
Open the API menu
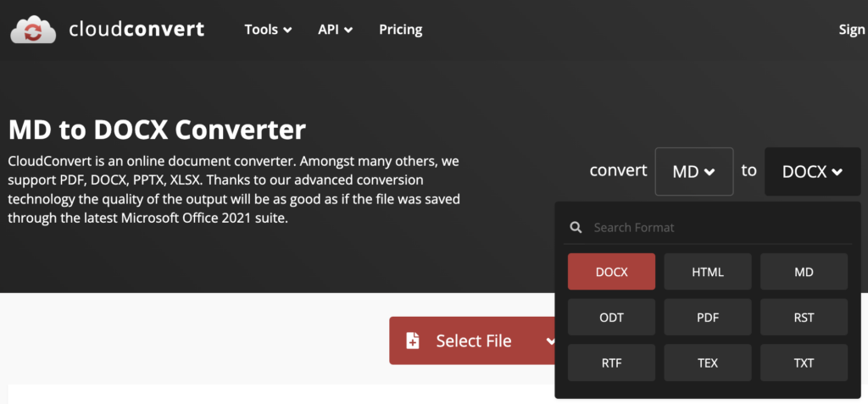point(335,30)
